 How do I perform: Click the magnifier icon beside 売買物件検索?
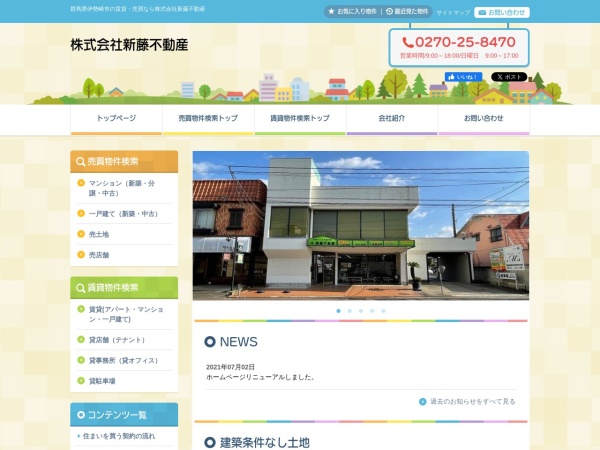[x=80, y=162]
